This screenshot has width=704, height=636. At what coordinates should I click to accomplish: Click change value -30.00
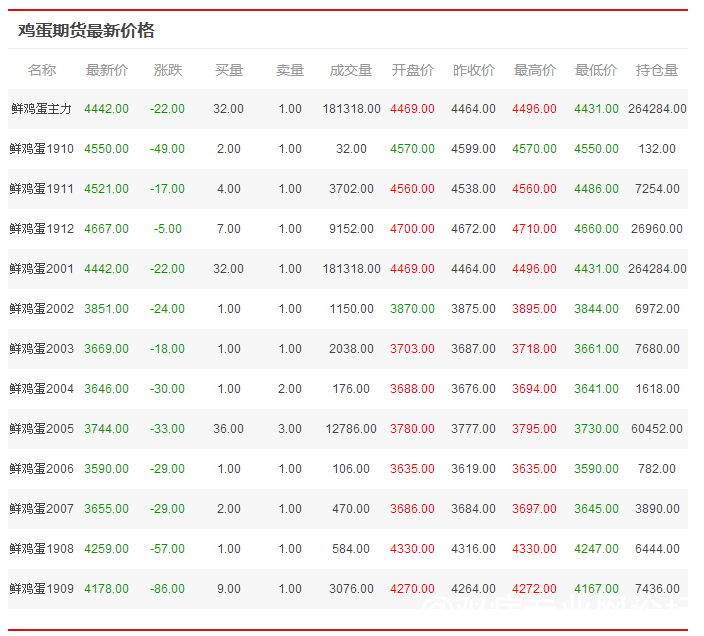click(x=167, y=388)
